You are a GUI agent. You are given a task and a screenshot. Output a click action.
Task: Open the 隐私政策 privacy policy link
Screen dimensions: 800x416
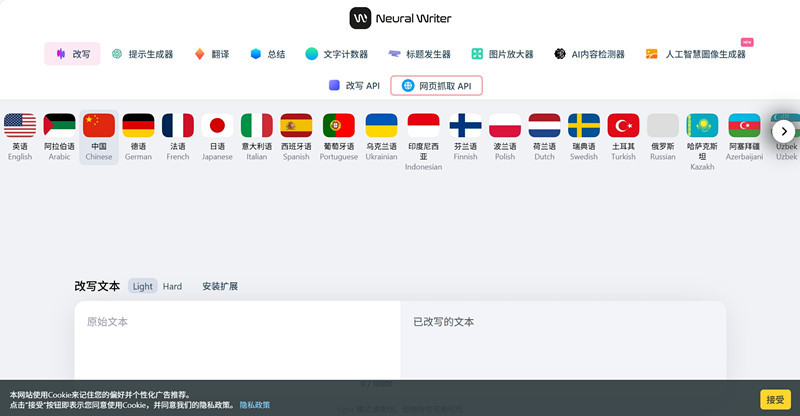coord(255,405)
